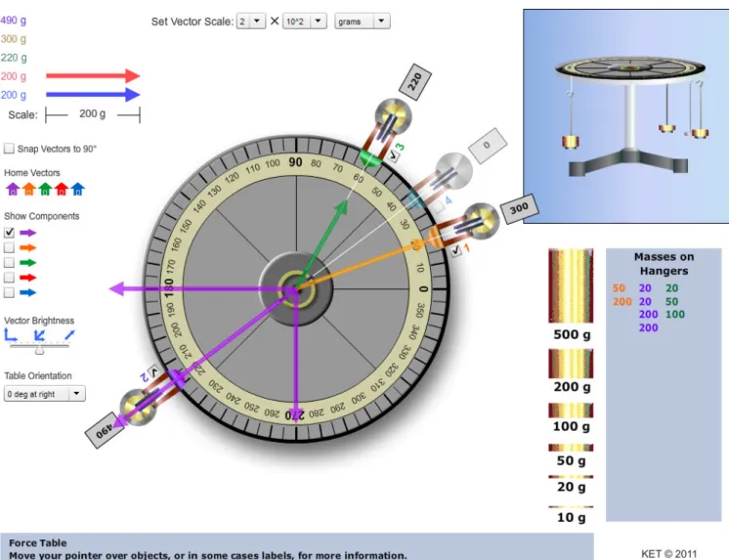Select the 10 g mass
Viewport: 729px width, 560px height.
[571, 506]
